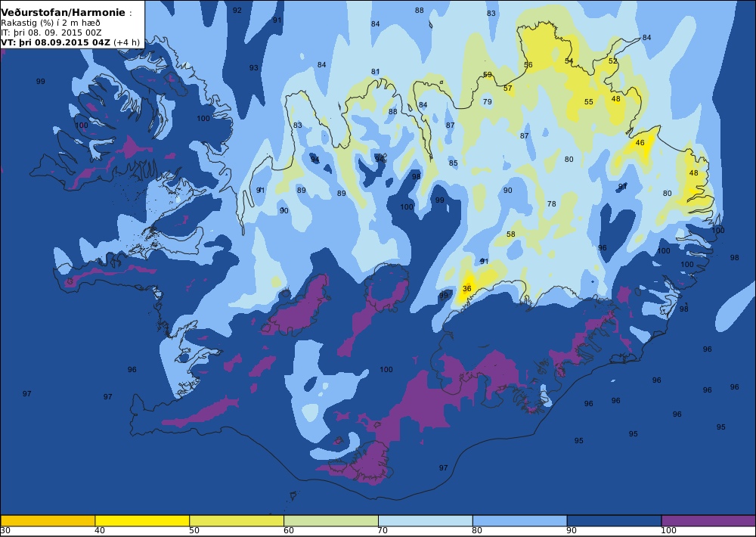Select the pale yellow 50–60 legend band
Viewport: 756px width, 537px height.
(237, 520)
